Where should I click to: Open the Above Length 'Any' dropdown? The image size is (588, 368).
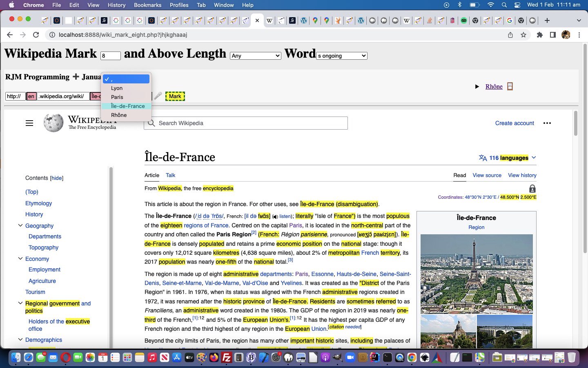click(256, 56)
